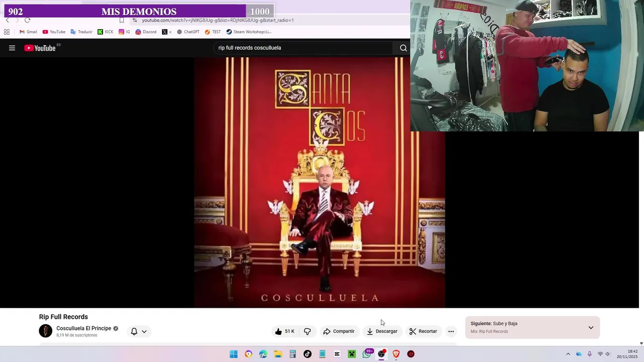Viewport: 644px width, 362px height.
Task: Open the OBS Studio taskbar icon
Action: click(x=381, y=354)
